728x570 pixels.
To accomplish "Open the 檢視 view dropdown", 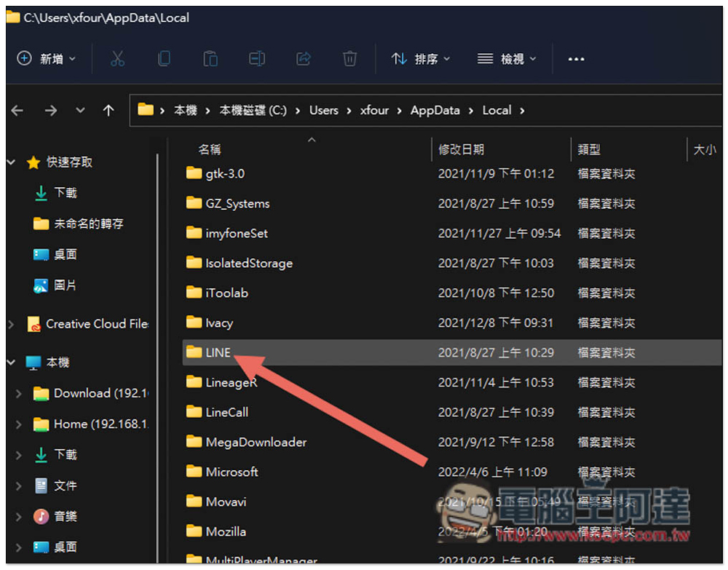I will pyautogui.click(x=507, y=59).
